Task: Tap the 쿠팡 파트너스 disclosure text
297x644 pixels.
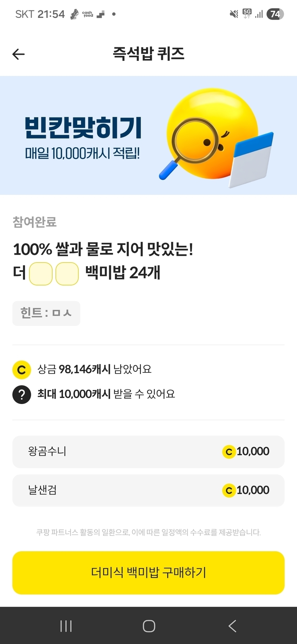Action: coord(148,532)
